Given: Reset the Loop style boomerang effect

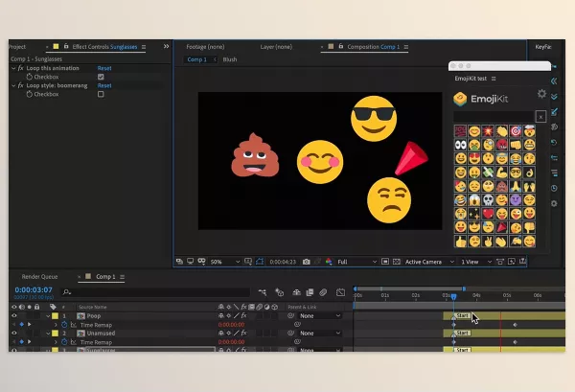Looking at the screenshot, I should (x=104, y=85).
